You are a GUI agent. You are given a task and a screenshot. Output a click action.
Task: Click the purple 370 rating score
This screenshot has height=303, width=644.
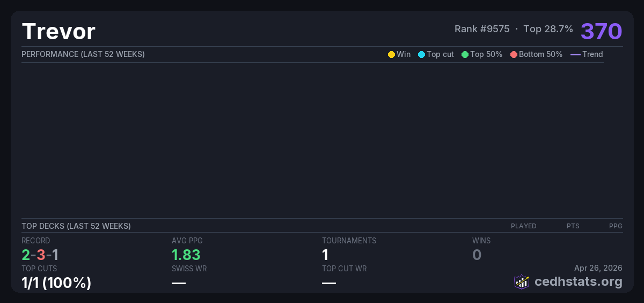pos(601,31)
